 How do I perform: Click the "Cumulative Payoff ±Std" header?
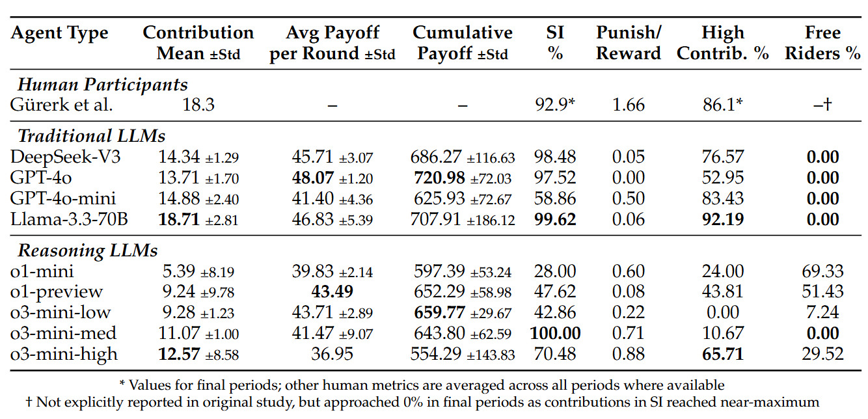coord(463,43)
